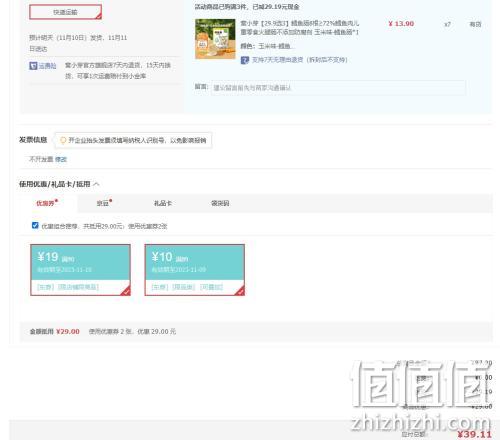Screen dimensions: 500x440
Task: Open the 领奖码 tab
Action: tap(220, 203)
